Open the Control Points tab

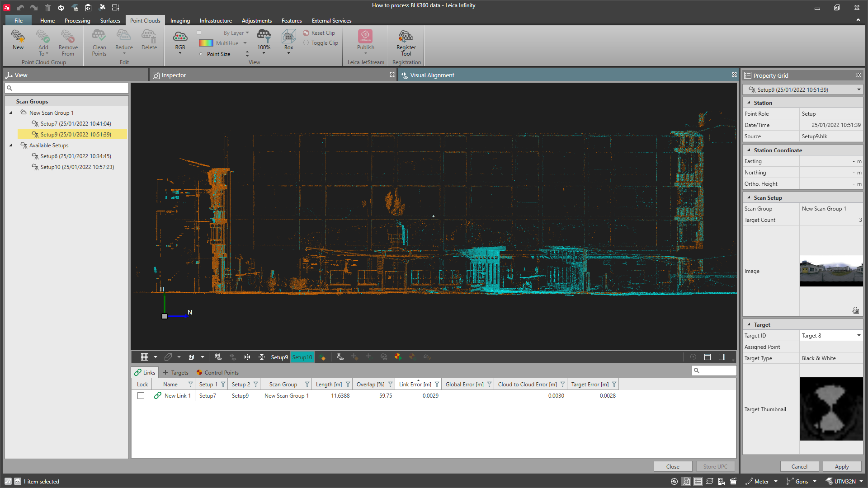[x=217, y=373]
